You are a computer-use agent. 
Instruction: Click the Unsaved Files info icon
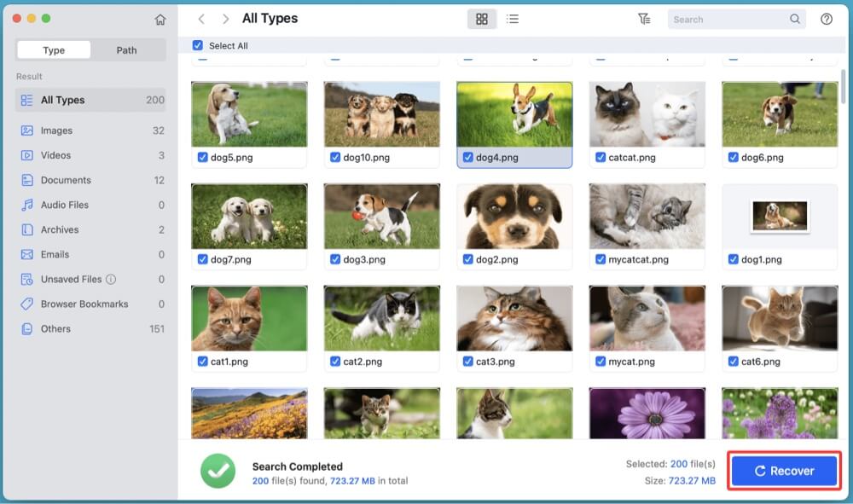[x=111, y=280]
